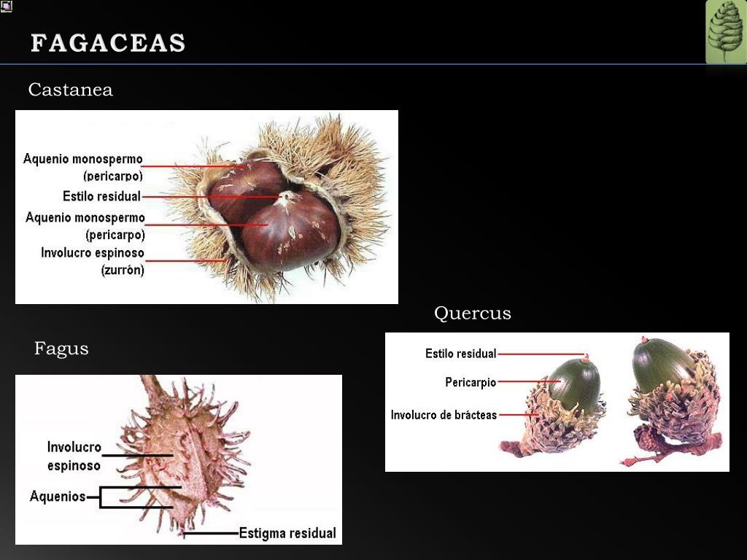Click the Quercus heading
The width and height of the screenshot is (747, 560).
click(x=473, y=313)
